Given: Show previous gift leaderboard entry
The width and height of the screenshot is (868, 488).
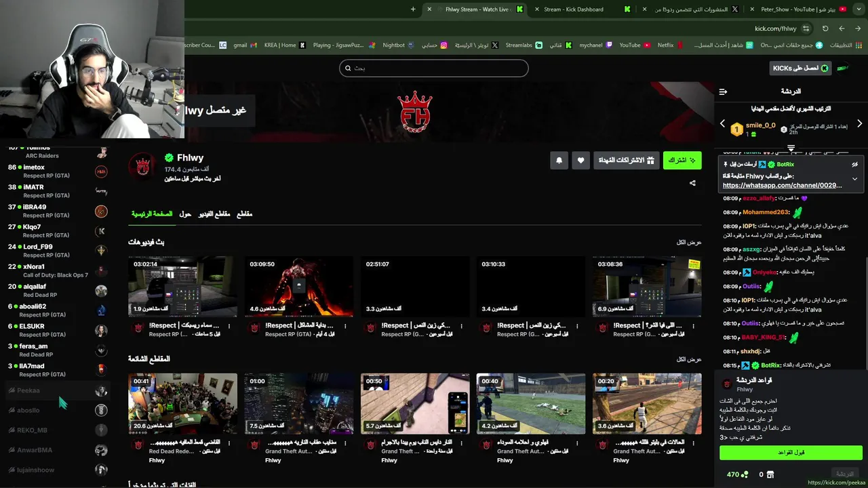Looking at the screenshot, I should (722, 124).
